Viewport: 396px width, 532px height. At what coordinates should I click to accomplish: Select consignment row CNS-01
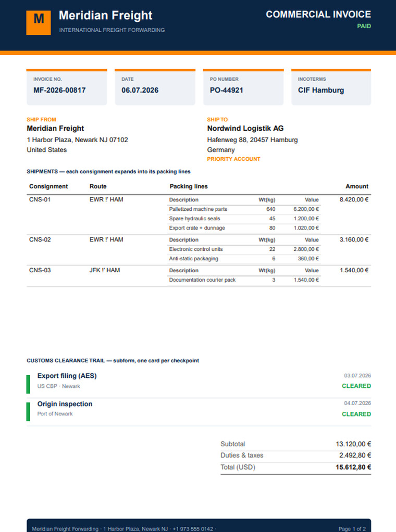click(x=199, y=214)
